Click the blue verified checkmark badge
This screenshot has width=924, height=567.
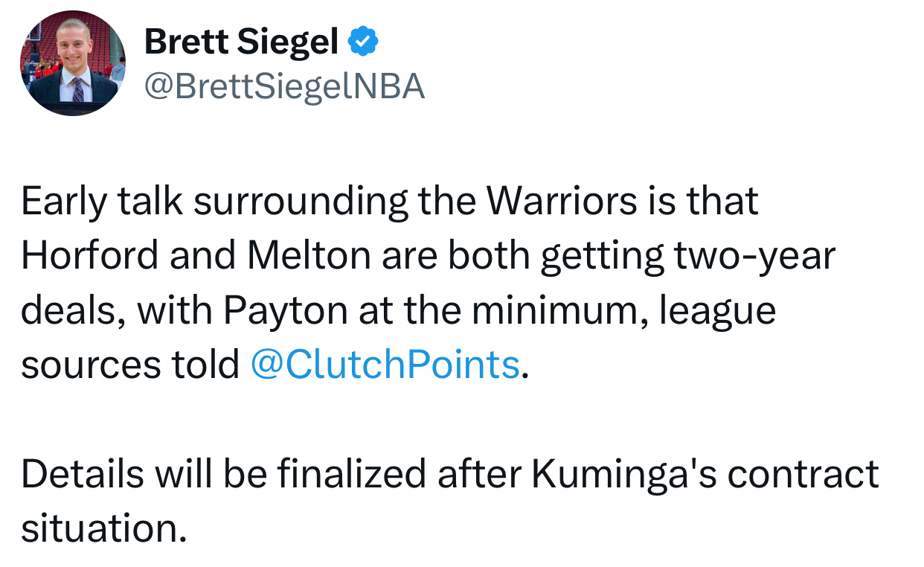coord(365,42)
